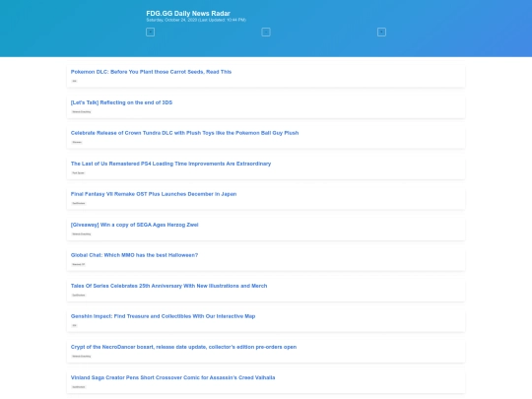
Task: Open The Last of Us Remastered loading times article
Action: click(x=170, y=164)
